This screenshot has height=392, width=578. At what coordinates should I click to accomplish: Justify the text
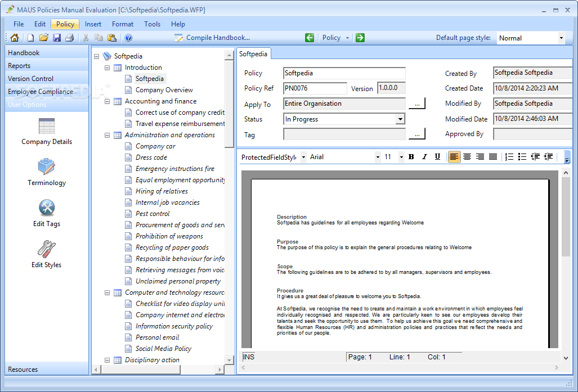493,157
